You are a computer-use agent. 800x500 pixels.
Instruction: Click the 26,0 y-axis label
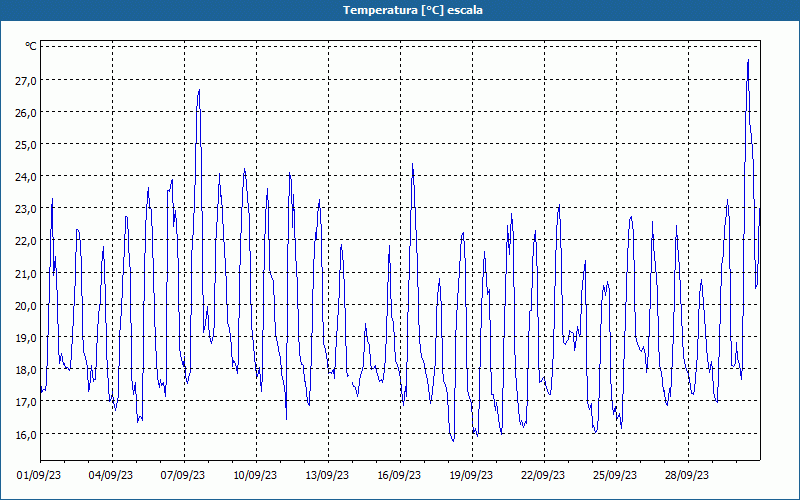(x=26, y=113)
